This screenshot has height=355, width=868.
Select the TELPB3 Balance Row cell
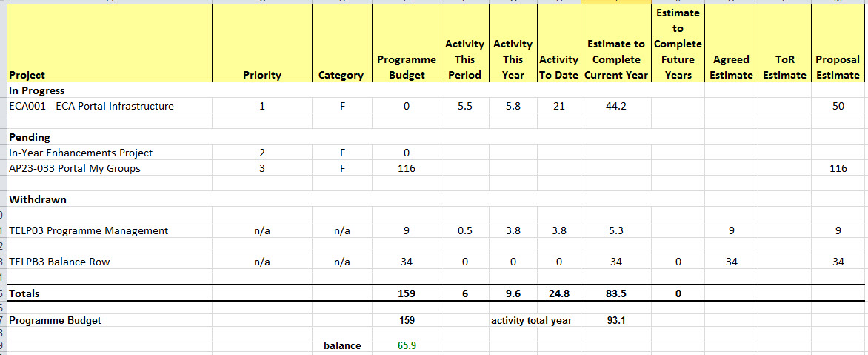tap(70, 262)
